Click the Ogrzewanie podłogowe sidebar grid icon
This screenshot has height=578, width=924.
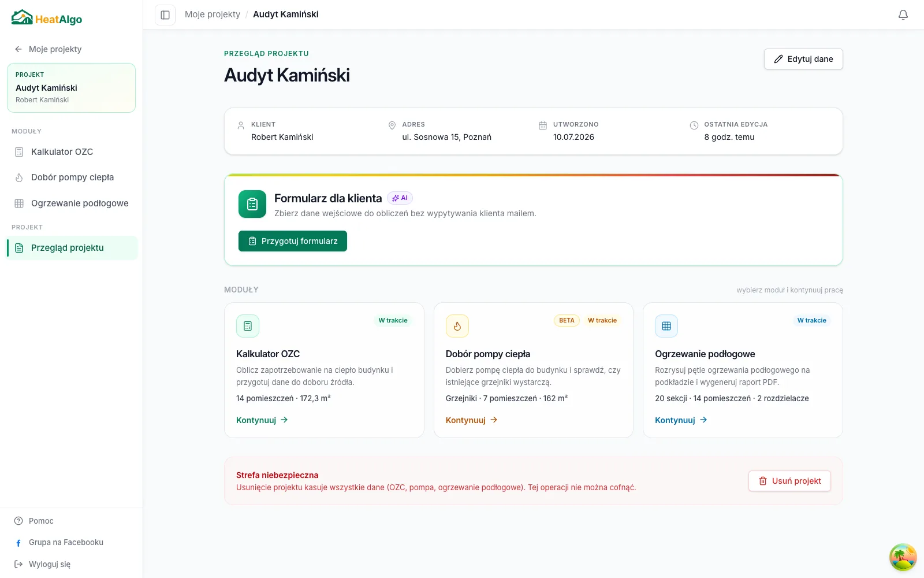coord(19,203)
